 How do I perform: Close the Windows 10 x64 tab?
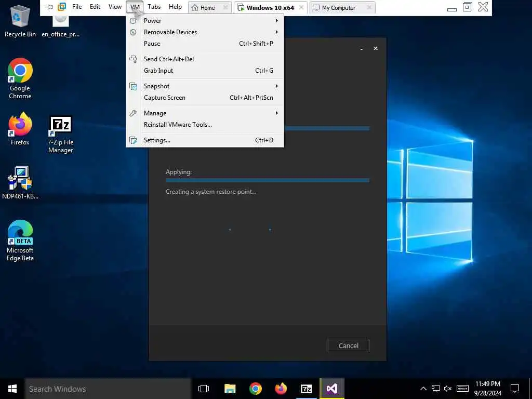[x=301, y=7]
